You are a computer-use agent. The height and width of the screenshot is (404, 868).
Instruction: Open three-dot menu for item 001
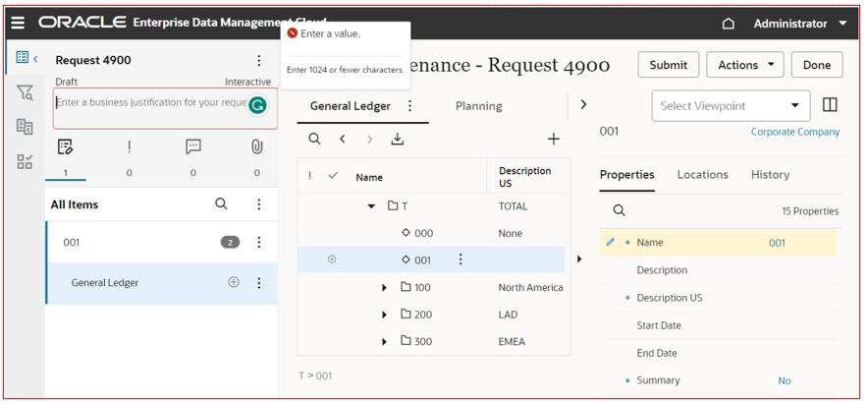[x=258, y=242]
